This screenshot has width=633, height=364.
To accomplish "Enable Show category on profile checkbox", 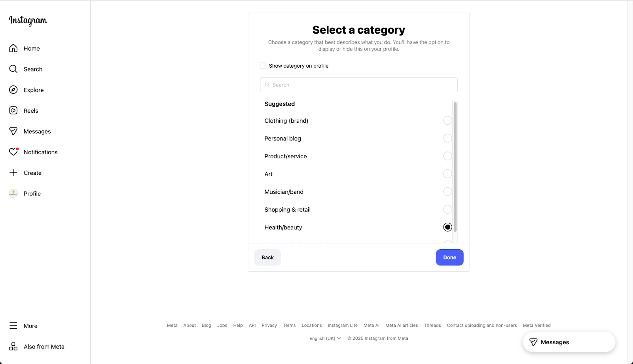I will pyautogui.click(x=263, y=66).
